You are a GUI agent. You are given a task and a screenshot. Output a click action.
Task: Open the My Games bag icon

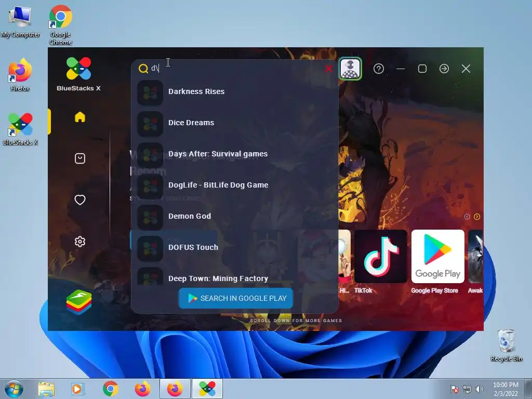click(x=79, y=158)
